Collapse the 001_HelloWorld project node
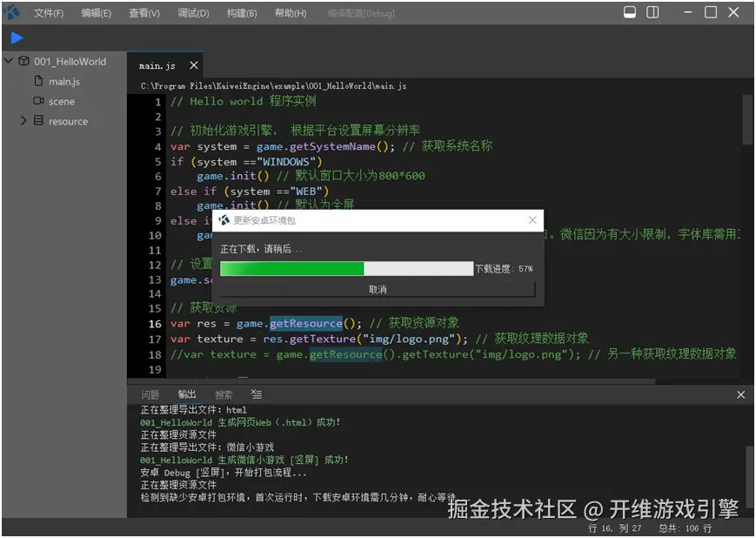Screen dimensions: 756x538 [8, 61]
